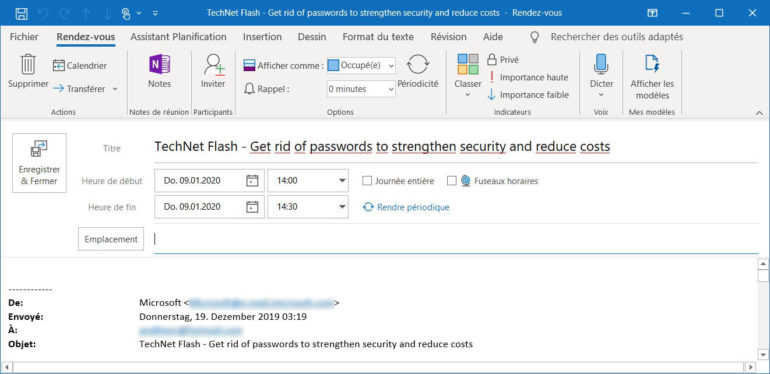Open the Insertion tab
The image size is (770, 374).
tap(262, 37)
